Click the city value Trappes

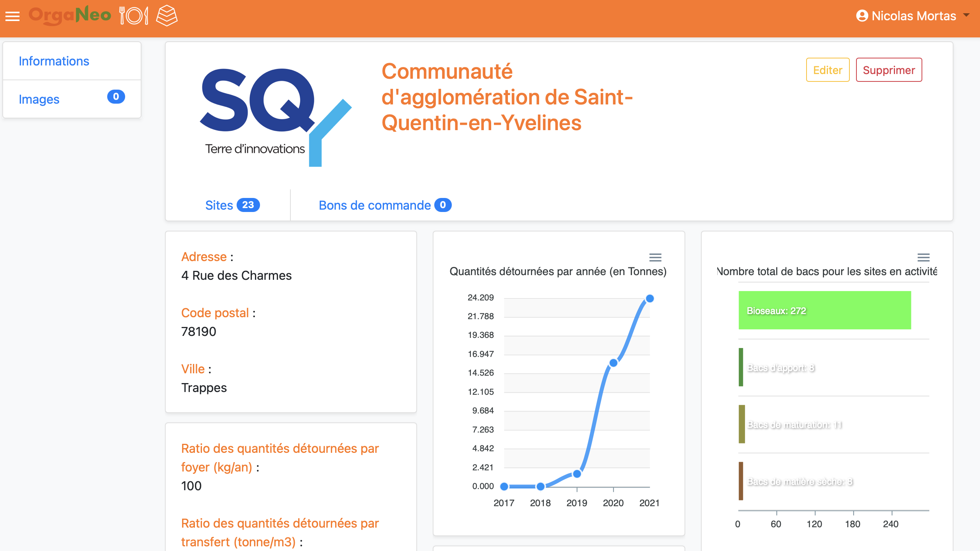click(204, 388)
